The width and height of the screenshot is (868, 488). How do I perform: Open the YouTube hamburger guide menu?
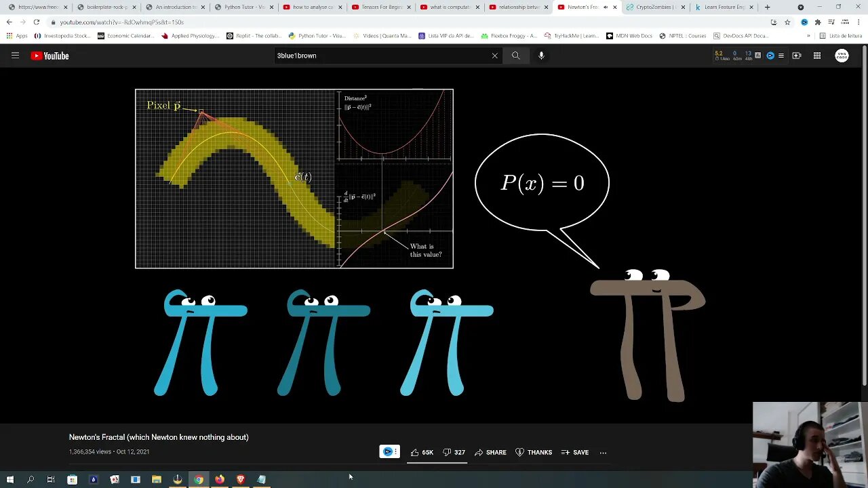coord(15,56)
